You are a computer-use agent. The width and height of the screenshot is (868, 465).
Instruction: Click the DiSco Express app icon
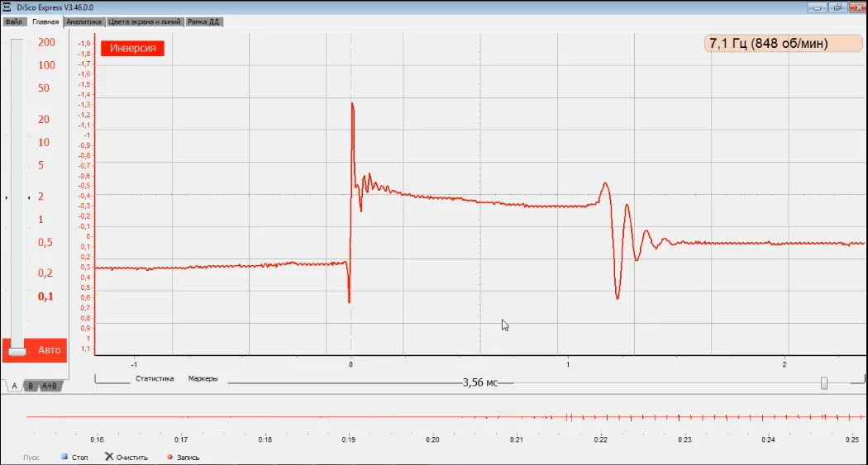[x=7, y=7]
